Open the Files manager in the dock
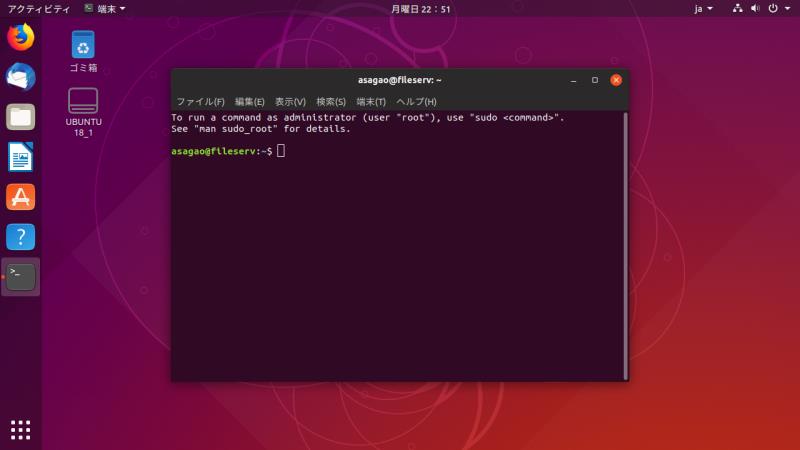Viewport: 800px width, 450px height. click(20, 117)
